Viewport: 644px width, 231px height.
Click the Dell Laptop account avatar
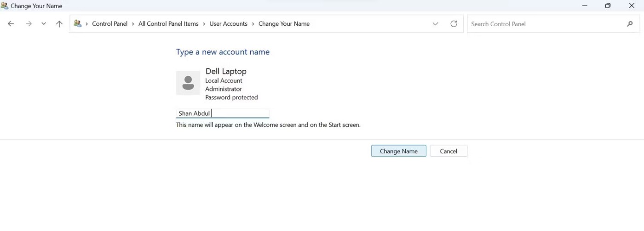click(188, 83)
